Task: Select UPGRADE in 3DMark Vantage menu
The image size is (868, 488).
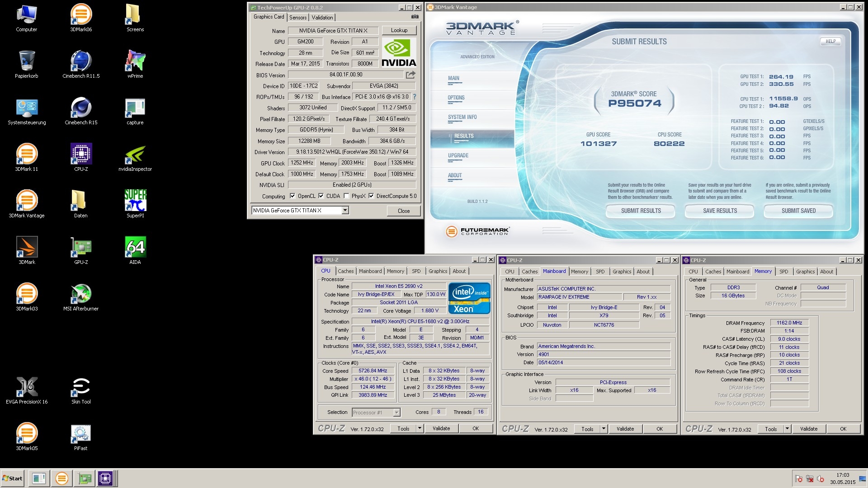Action: (458, 156)
